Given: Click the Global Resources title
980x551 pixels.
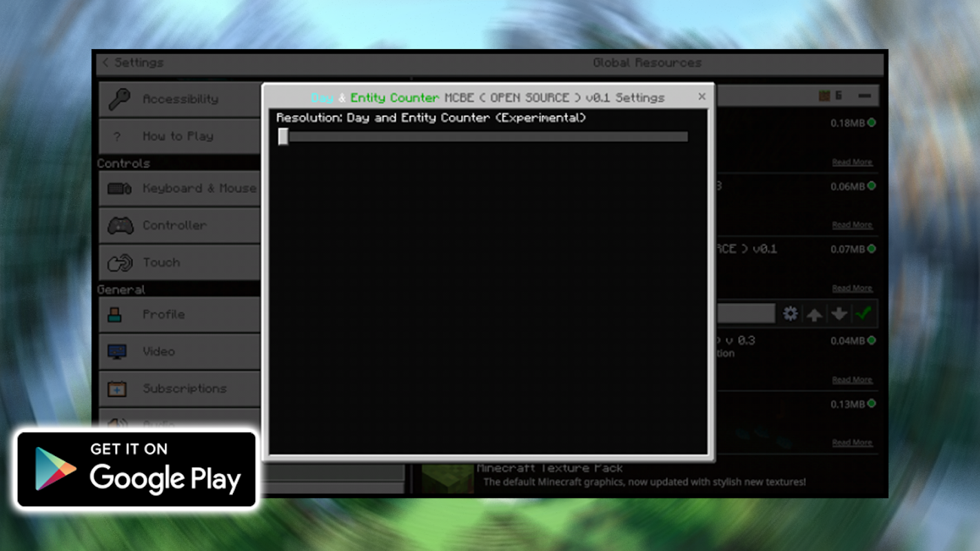Looking at the screenshot, I should (x=647, y=63).
